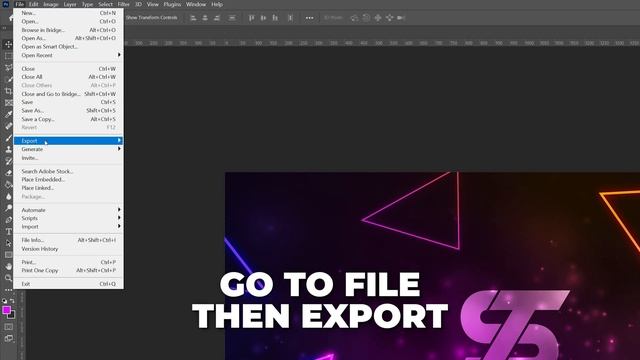Choose Save As... menu item
This screenshot has width=640, height=360.
69,111
